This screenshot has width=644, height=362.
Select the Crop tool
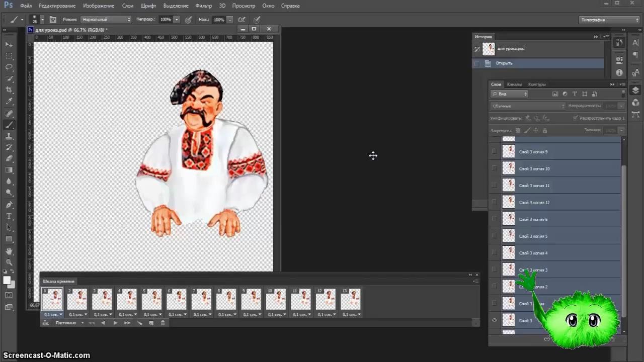tap(9, 90)
